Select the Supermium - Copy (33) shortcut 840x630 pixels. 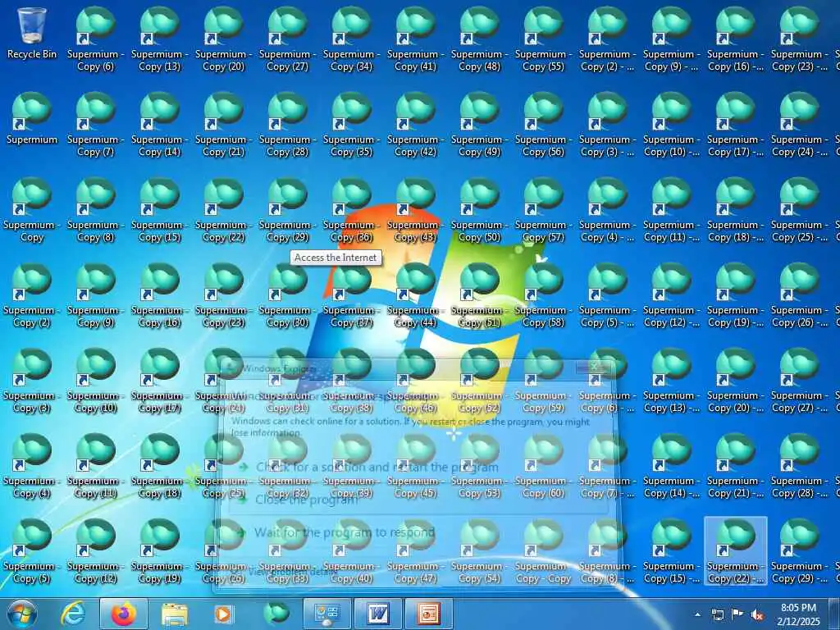coord(288,550)
